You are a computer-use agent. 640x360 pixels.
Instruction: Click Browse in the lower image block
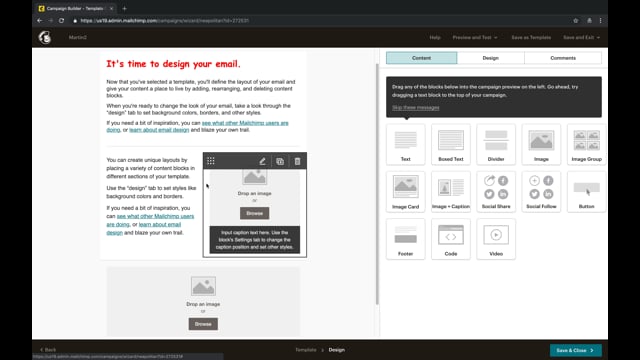point(203,324)
